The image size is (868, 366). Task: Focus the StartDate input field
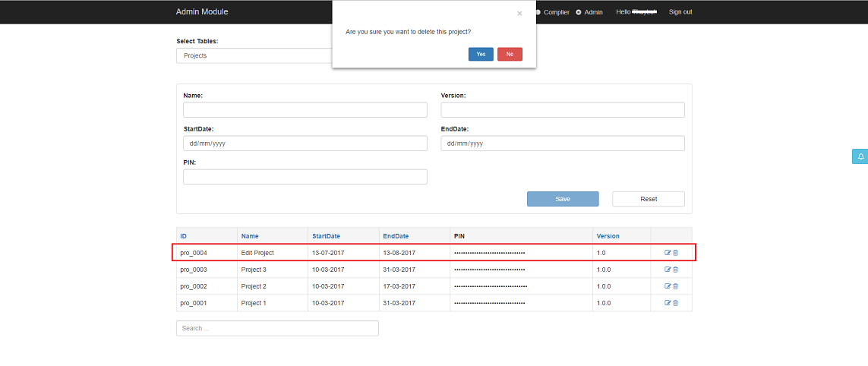[305, 144]
